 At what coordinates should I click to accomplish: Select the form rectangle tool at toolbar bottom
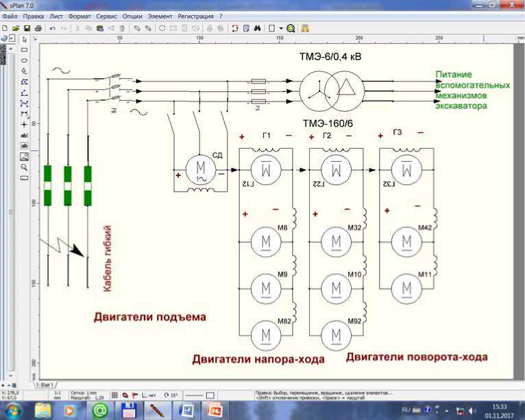(24, 177)
